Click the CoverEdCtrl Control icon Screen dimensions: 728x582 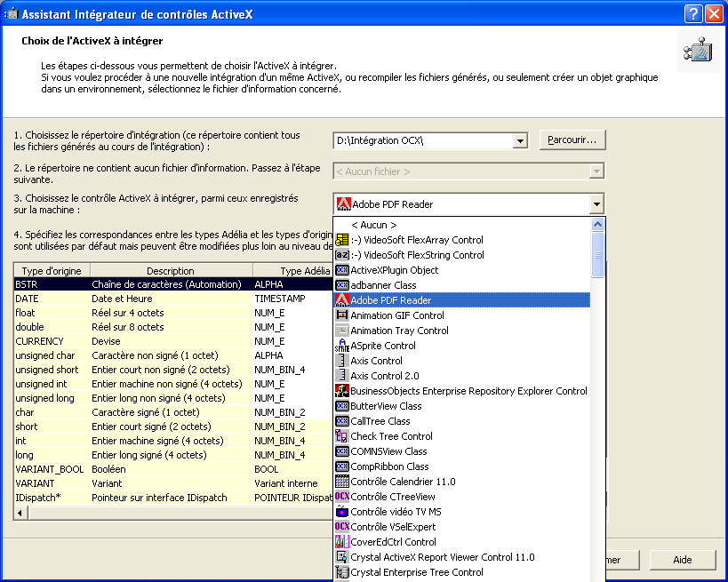point(342,542)
